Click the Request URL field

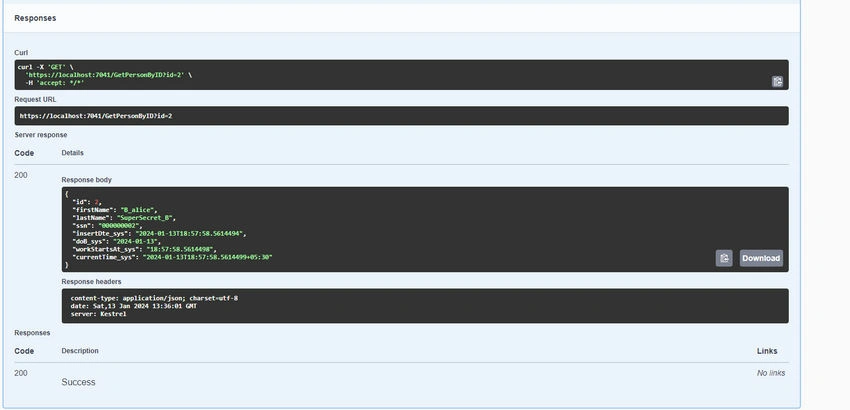(x=402, y=116)
